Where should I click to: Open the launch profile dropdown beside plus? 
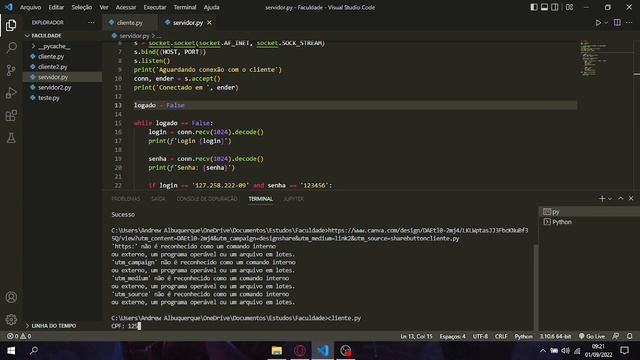point(610,199)
